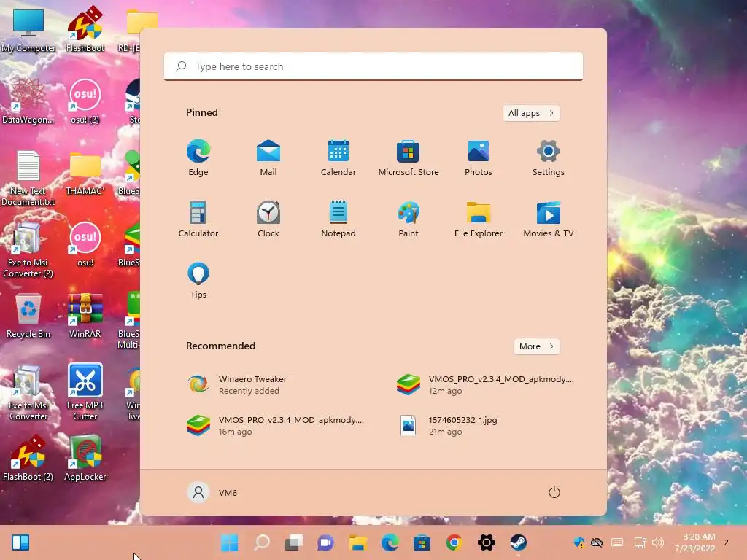Launch Google Chrome from the taskbar

(x=454, y=542)
